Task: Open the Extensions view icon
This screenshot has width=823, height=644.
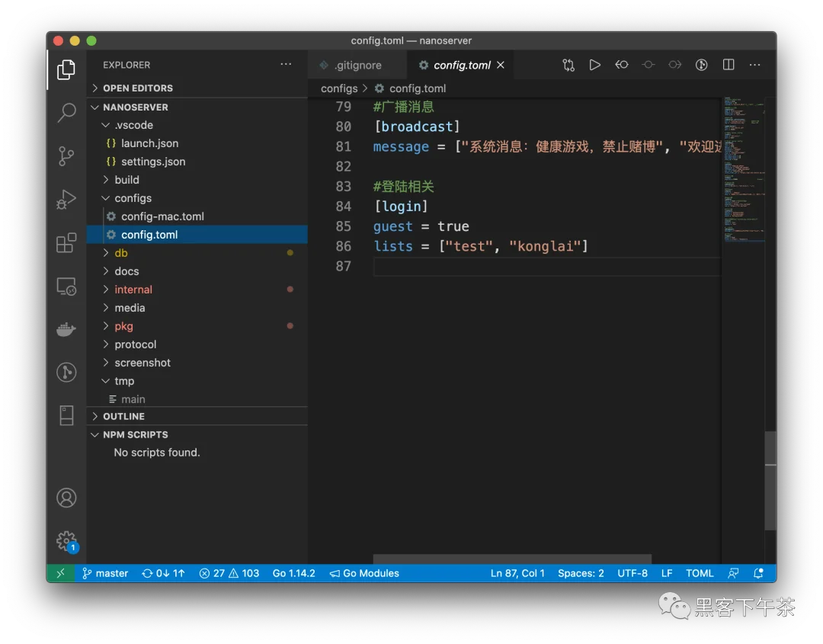Action: 66,243
